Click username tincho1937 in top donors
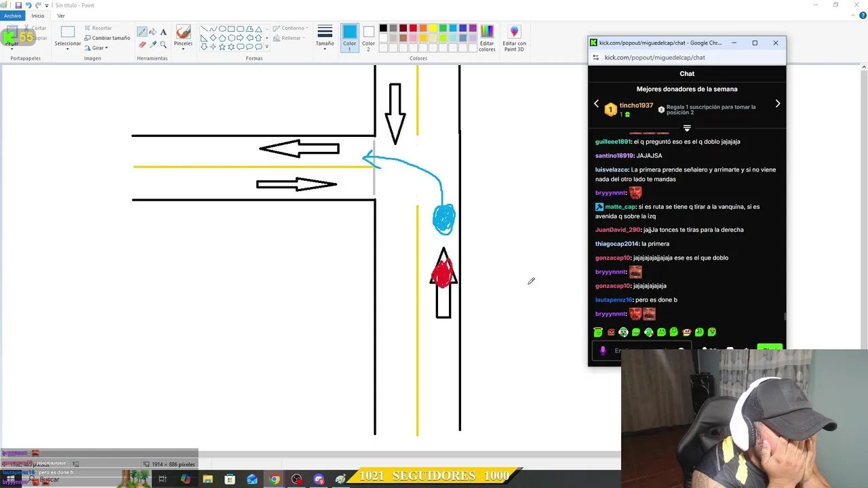Viewport: 868px width, 488px height. pyautogui.click(x=636, y=106)
